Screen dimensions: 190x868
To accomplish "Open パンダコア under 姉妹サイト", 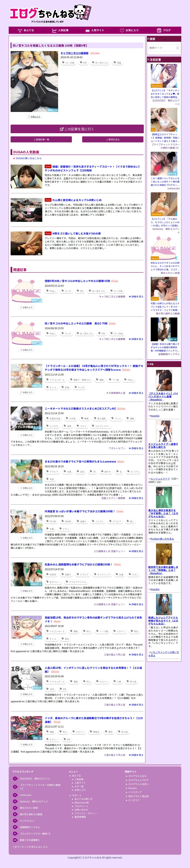I will 134,800.
